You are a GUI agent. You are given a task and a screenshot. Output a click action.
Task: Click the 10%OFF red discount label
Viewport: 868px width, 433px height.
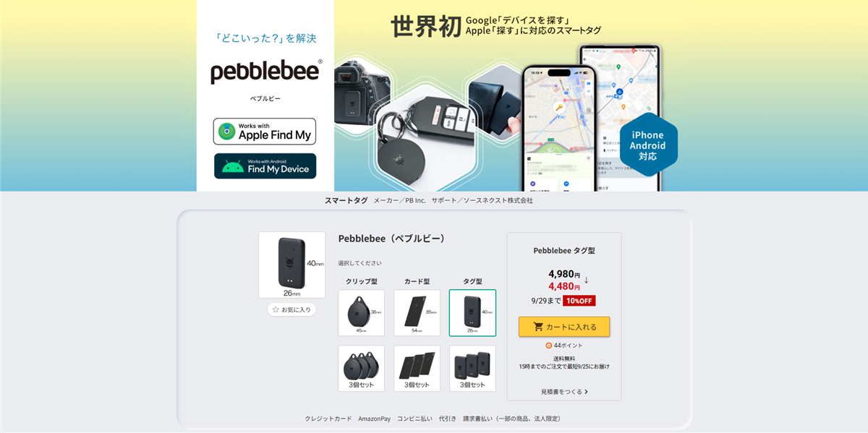[x=579, y=301]
